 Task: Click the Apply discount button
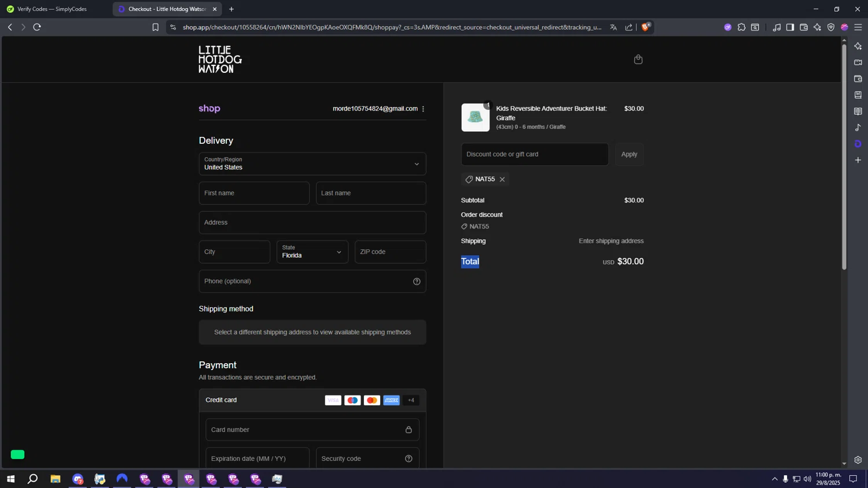tap(629, 154)
